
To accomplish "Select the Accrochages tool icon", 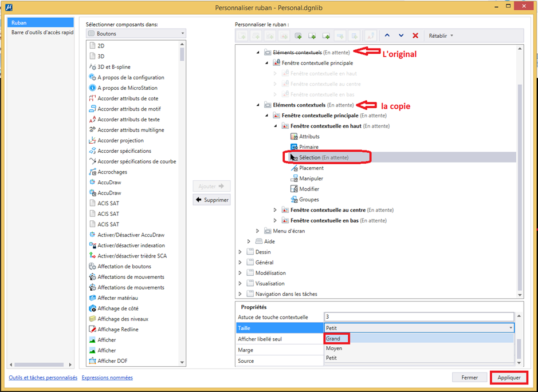I will (x=92, y=172).
